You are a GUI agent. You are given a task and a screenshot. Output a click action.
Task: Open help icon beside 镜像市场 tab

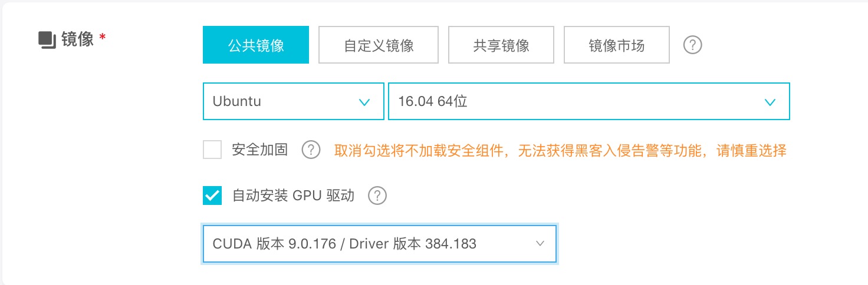pos(692,45)
